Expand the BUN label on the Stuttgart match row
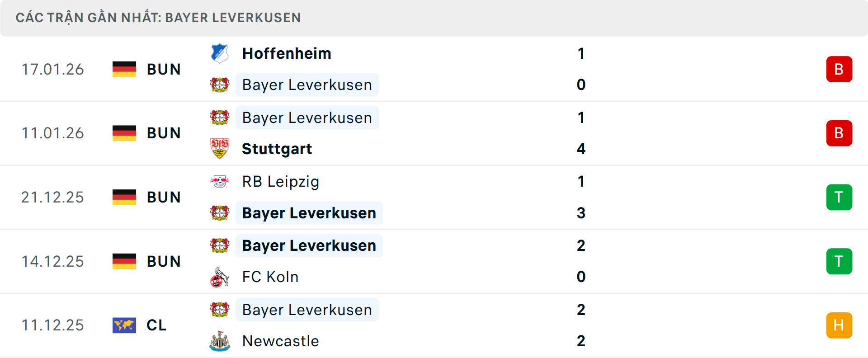The width and height of the screenshot is (868, 358). point(164,133)
